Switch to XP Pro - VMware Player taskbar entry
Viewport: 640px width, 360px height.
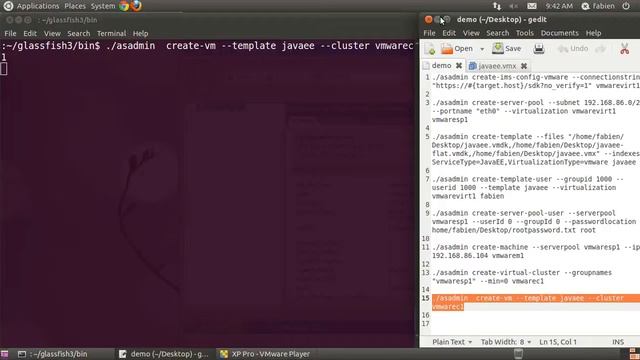(x=265, y=354)
